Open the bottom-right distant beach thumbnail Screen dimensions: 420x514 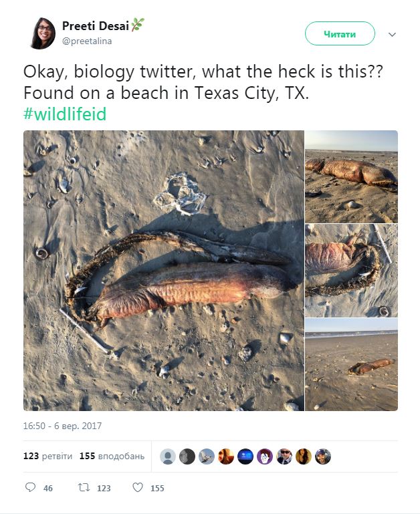click(351, 364)
